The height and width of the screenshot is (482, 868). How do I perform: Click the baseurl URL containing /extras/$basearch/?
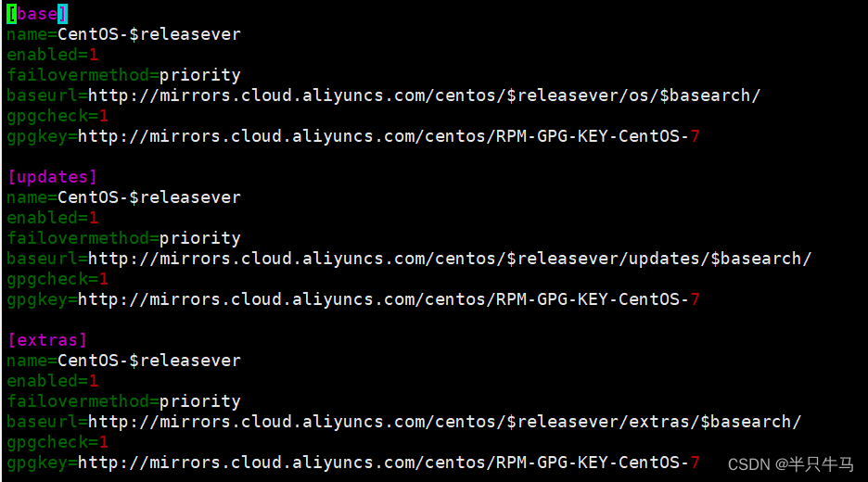pyautogui.click(x=444, y=422)
